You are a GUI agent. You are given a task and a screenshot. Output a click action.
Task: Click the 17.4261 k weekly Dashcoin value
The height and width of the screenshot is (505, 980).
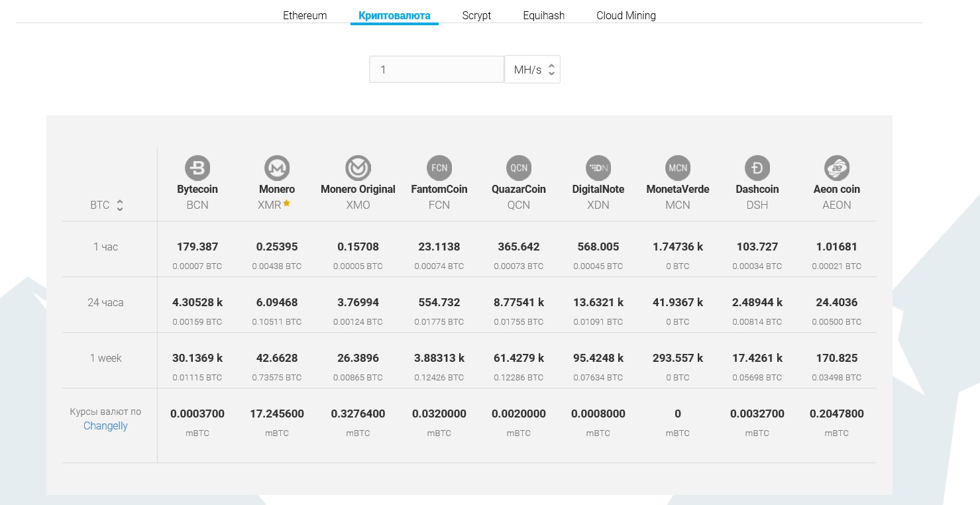click(x=757, y=358)
